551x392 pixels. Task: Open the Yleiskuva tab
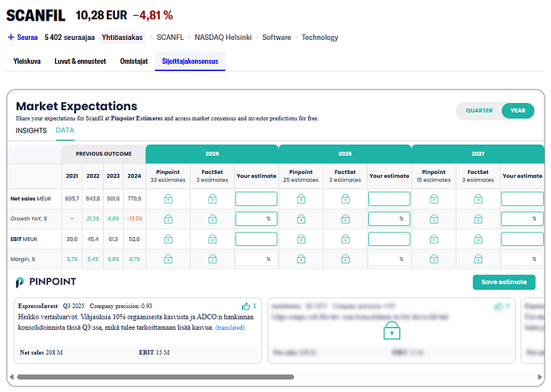point(28,61)
